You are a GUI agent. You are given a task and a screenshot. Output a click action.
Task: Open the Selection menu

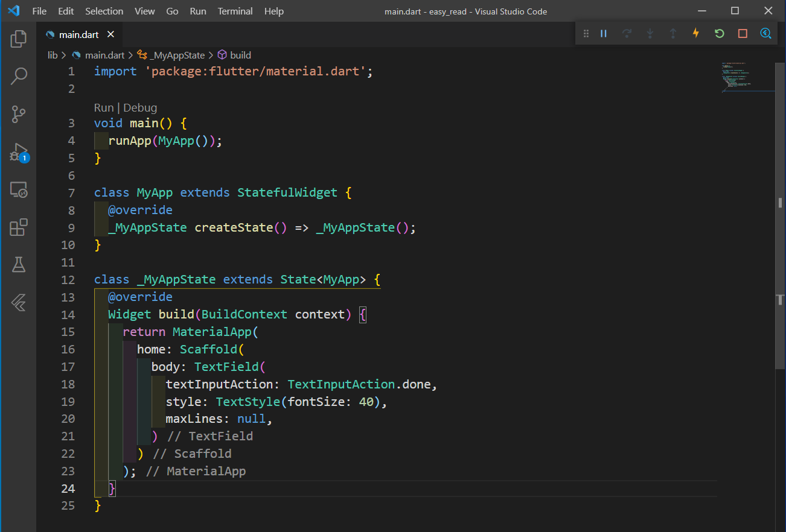tap(104, 11)
